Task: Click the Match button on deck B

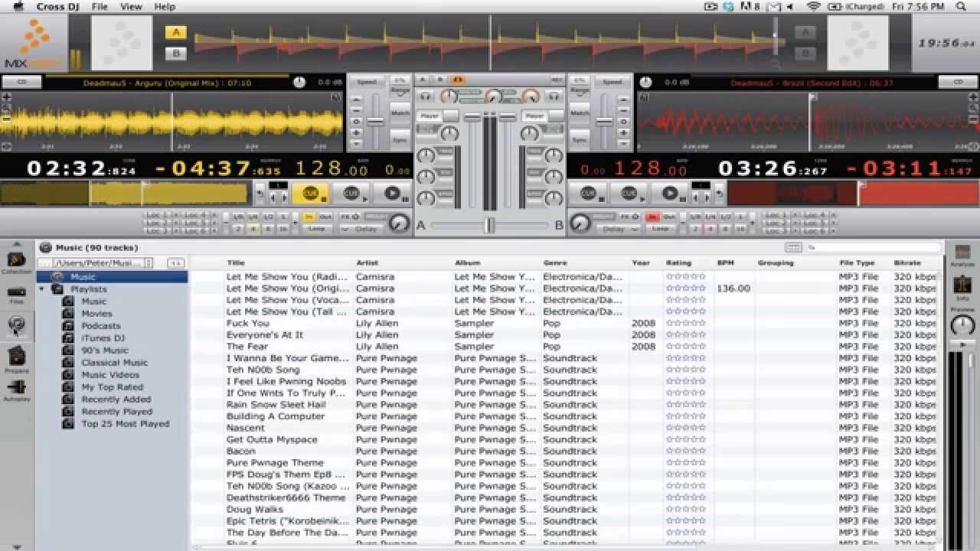Action: (580, 112)
